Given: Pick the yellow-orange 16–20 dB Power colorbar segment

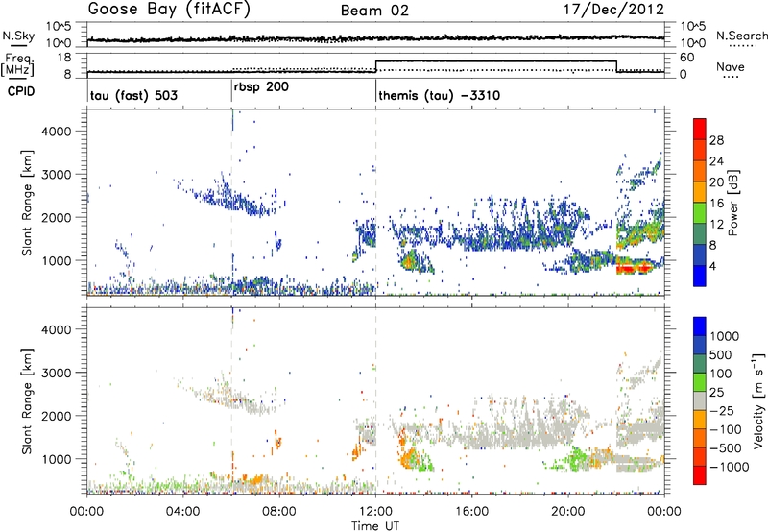Looking at the screenshot, I should pyautogui.click(x=700, y=191).
